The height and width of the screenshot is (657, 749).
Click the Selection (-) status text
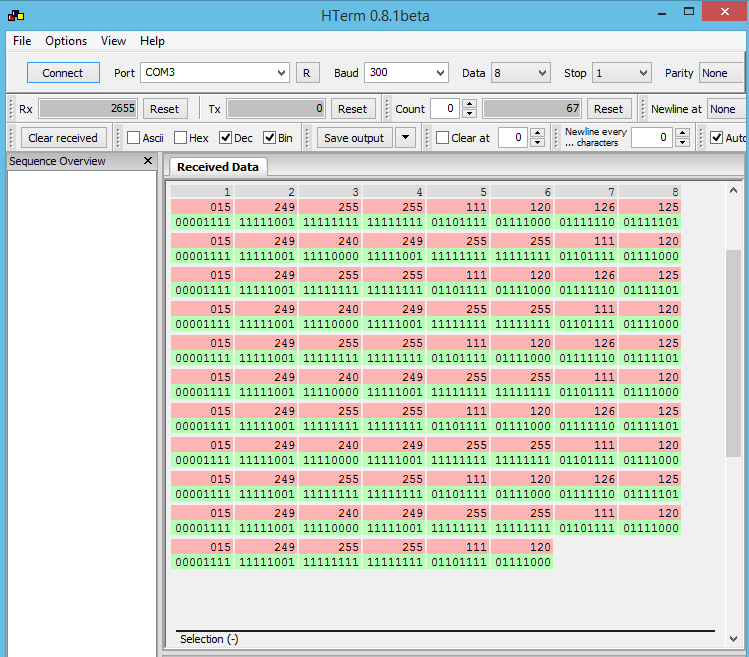tap(209, 639)
